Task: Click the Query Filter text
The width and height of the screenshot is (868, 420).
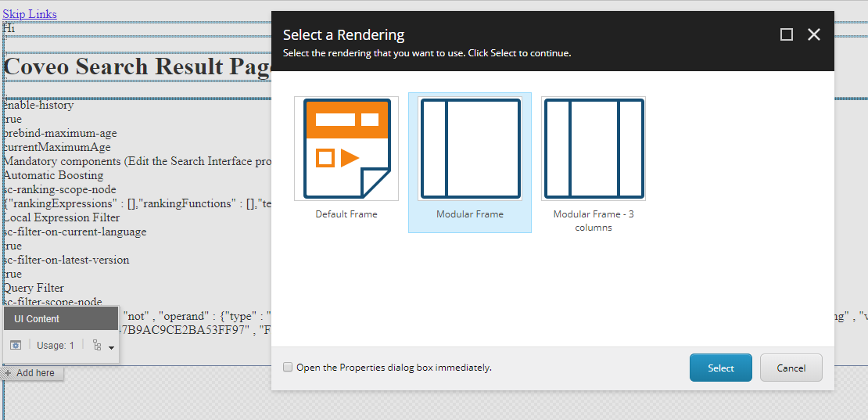Action: tap(33, 288)
